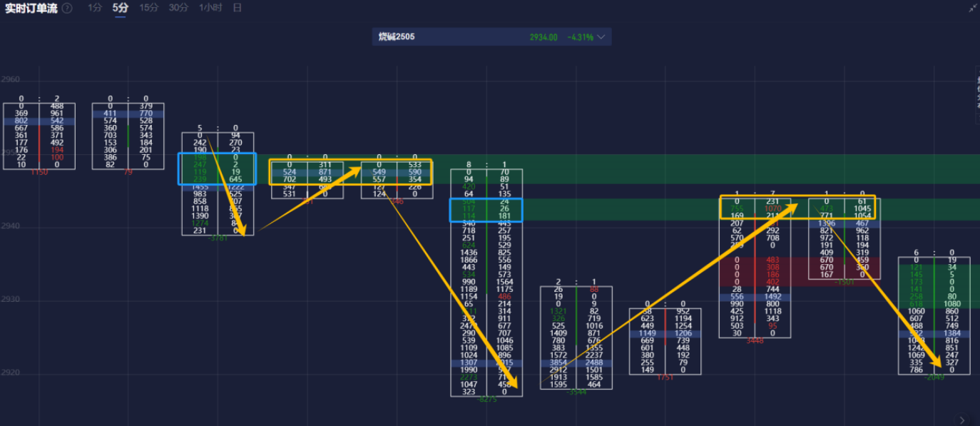This screenshot has height=426, width=980.
Task: Click the help question mark beside 实时订单流
Action: 67,8
